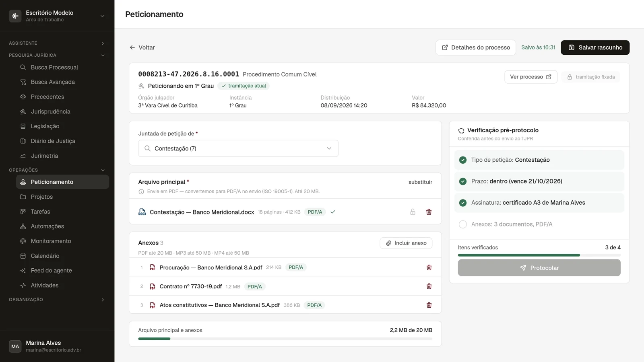Click the Incluir anexo button
Viewport: 644px width, 362px height.
pyautogui.click(x=406, y=243)
